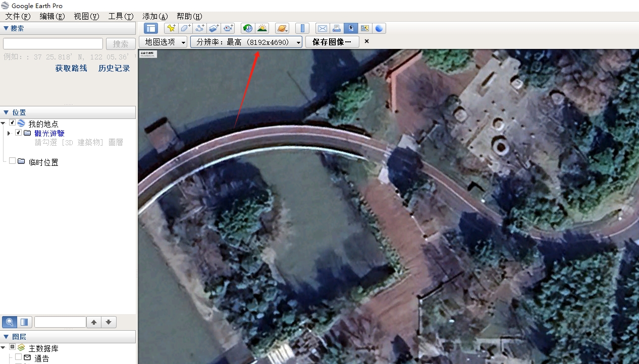Screen dimensions: 639x364
Task: Open the 地图选项 dropdown
Action: pyautogui.click(x=164, y=42)
